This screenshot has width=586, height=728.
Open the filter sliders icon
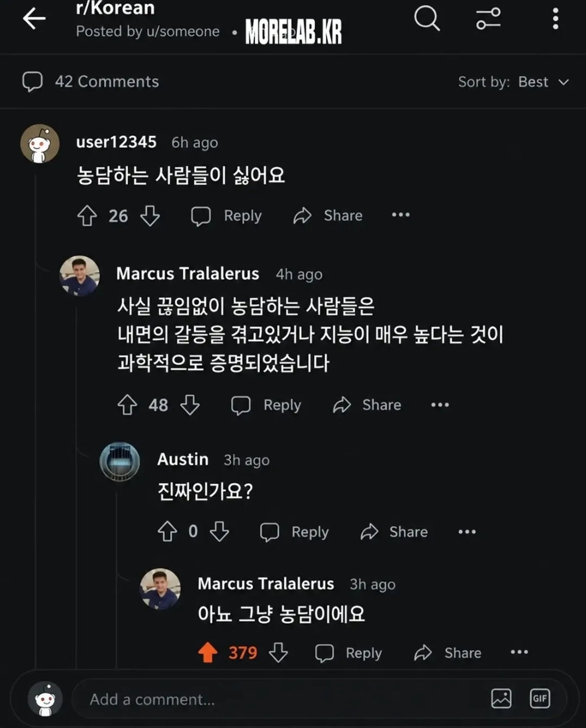click(488, 19)
